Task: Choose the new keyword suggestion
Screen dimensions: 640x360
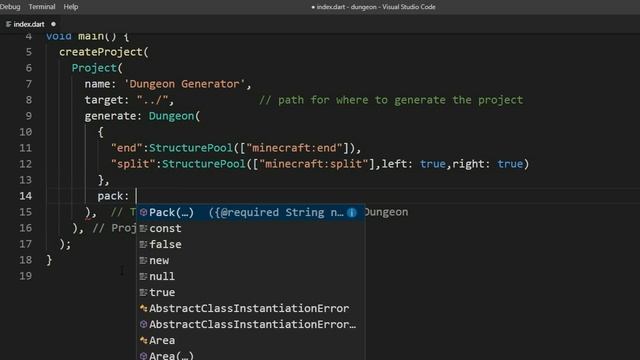Action: (250, 260)
